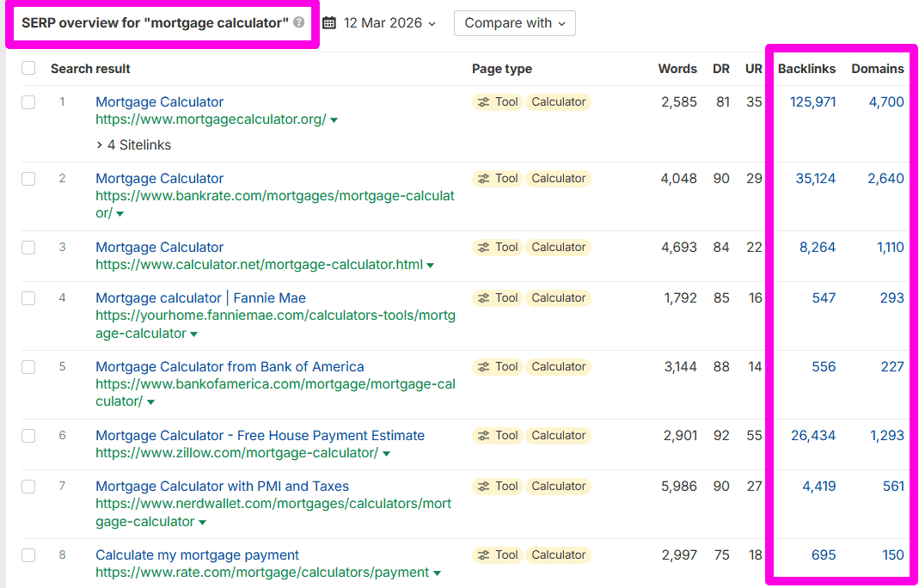Open the 35,124 backlinks value
The height and width of the screenshot is (588, 919).
[x=816, y=178]
